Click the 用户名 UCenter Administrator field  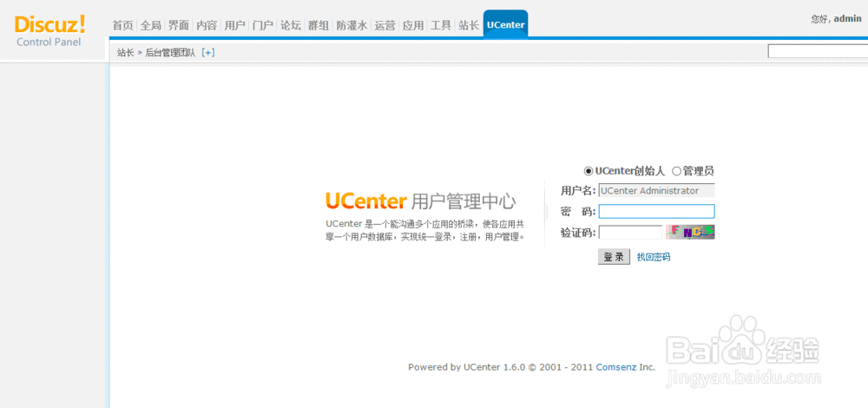(656, 190)
